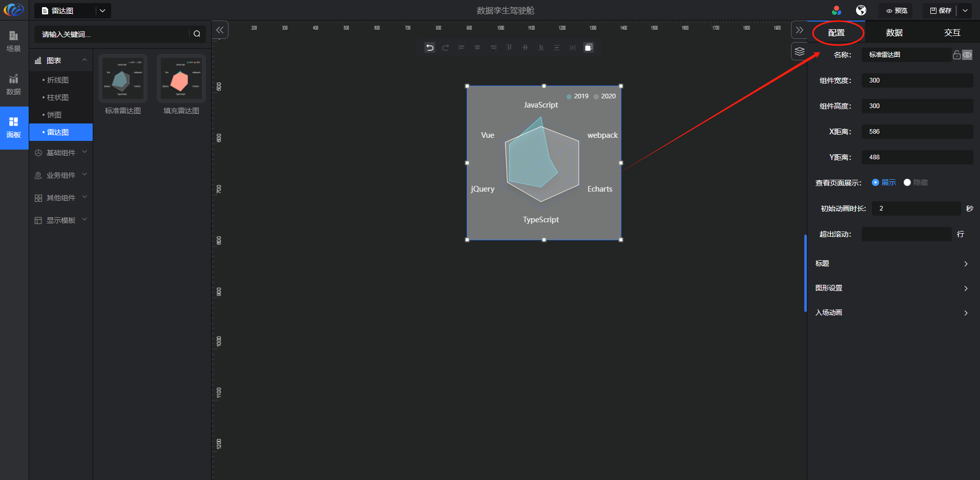Click the 组件宽度 input field
980x480 pixels.
[917, 80]
